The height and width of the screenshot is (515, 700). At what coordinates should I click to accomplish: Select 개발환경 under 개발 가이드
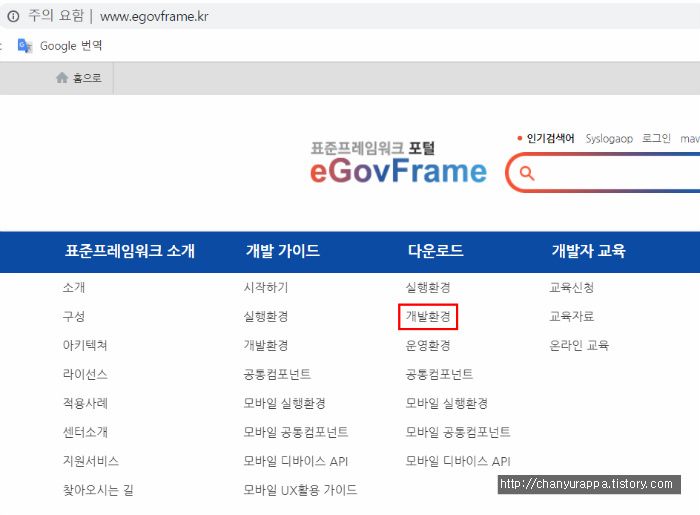266,345
